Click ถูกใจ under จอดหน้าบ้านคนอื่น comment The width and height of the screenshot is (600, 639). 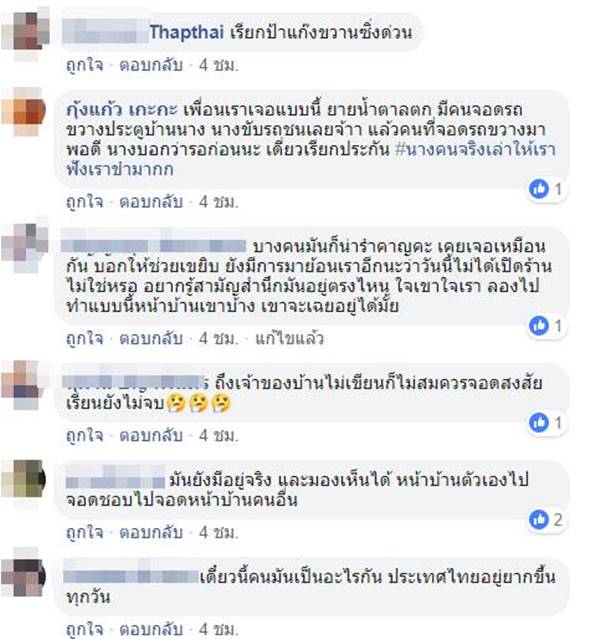tap(85, 532)
